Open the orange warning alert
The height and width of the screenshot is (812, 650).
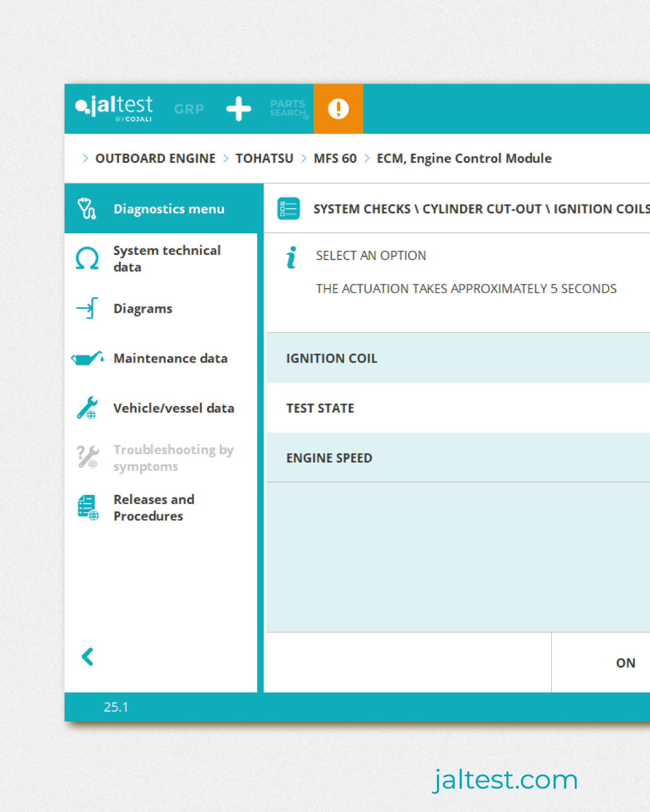(x=338, y=109)
